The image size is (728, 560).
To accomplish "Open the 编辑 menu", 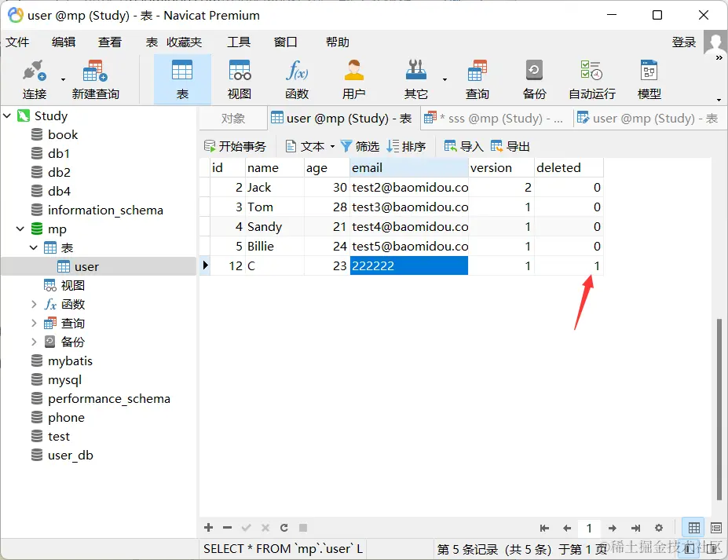I will click(x=64, y=42).
